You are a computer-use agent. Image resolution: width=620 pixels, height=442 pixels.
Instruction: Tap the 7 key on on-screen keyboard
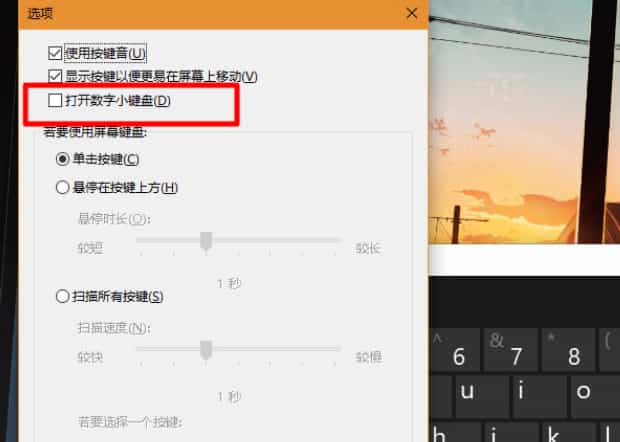511,349
